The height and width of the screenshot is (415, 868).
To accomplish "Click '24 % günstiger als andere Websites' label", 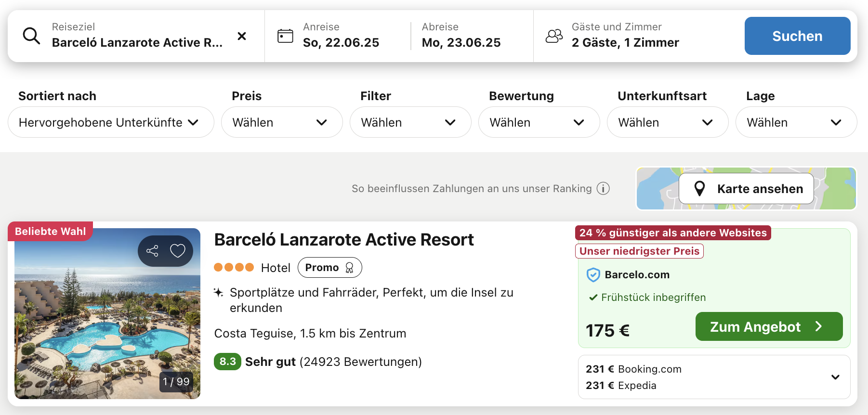I will 673,233.
